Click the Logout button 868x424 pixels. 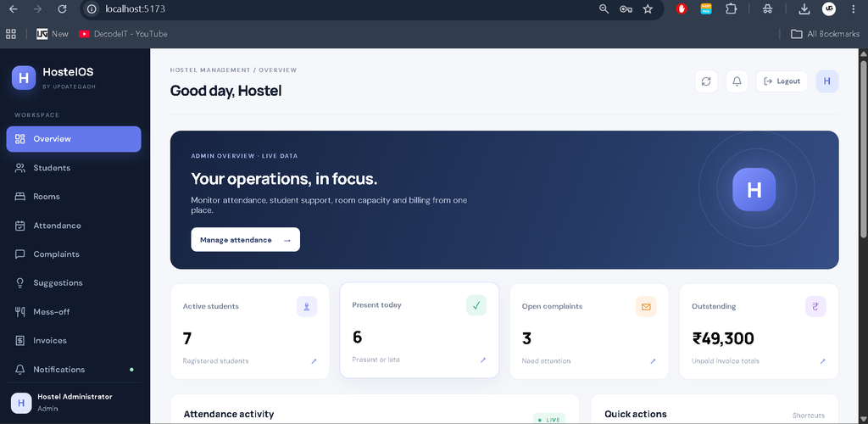pos(782,81)
